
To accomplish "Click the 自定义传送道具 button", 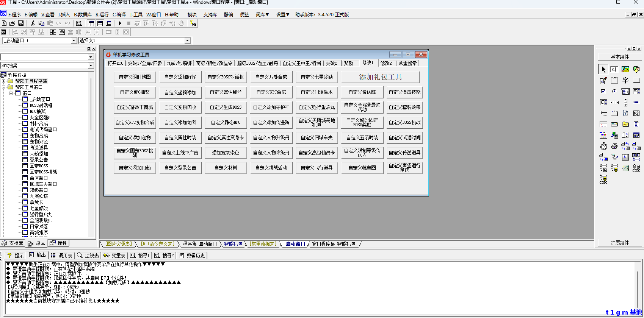I will [405, 153].
